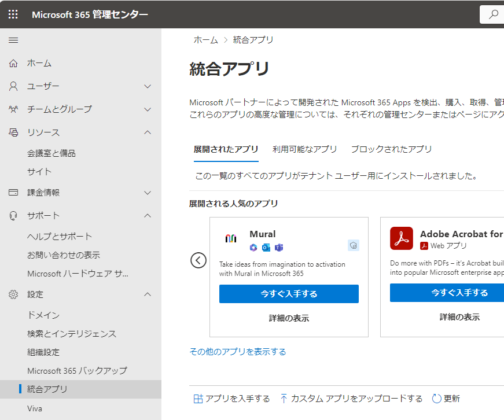The height and width of the screenshot is (420, 504).
Task: Click the Mural app logo
Action: click(231, 238)
